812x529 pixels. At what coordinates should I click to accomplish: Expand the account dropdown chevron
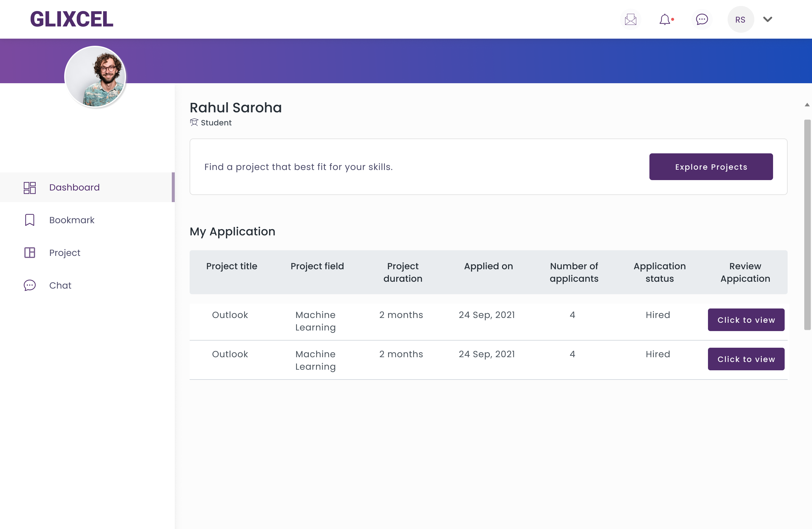click(x=767, y=19)
